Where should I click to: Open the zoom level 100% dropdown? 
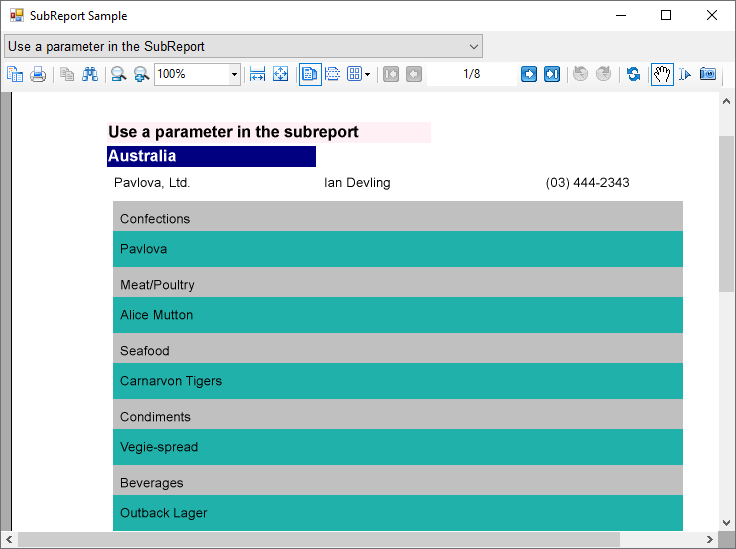point(234,74)
